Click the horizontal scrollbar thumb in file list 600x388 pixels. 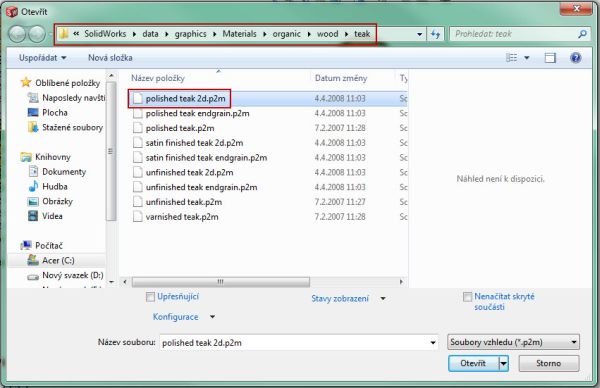(x=221, y=282)
